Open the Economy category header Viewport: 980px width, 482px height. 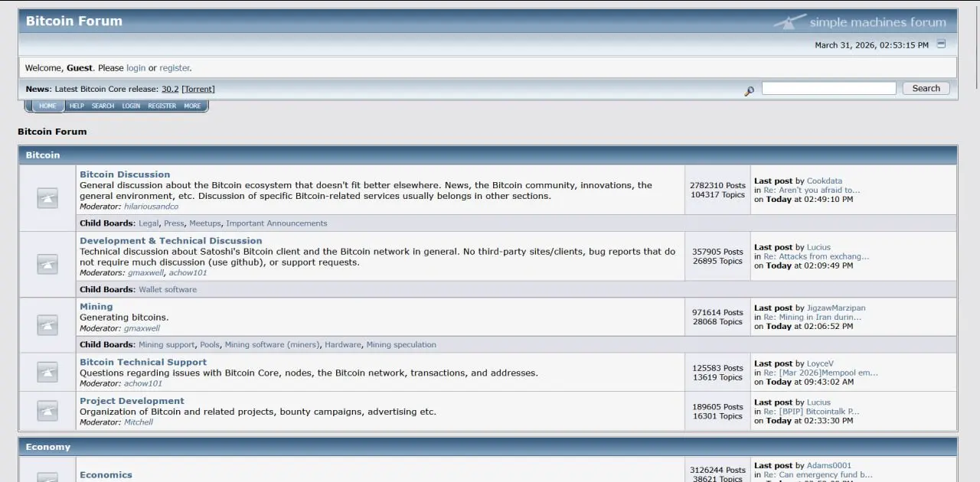click(x=48, y=447)
